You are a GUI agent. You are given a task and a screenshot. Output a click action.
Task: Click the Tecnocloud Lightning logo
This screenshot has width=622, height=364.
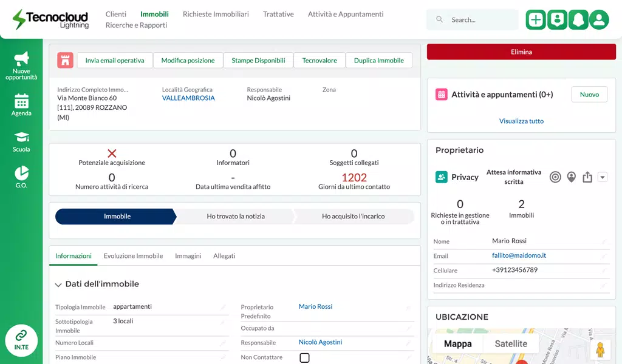[50, 19]
